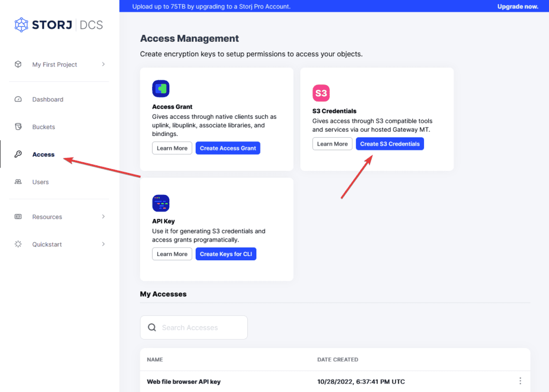
Task: Sort by DATE CREATED column header
Action: 338,359
